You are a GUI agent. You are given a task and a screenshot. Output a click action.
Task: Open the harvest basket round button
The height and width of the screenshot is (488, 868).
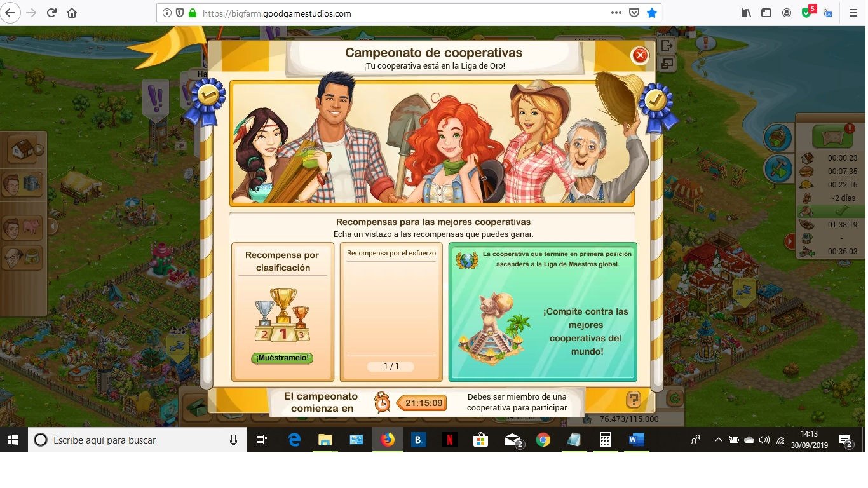point(777,138)
